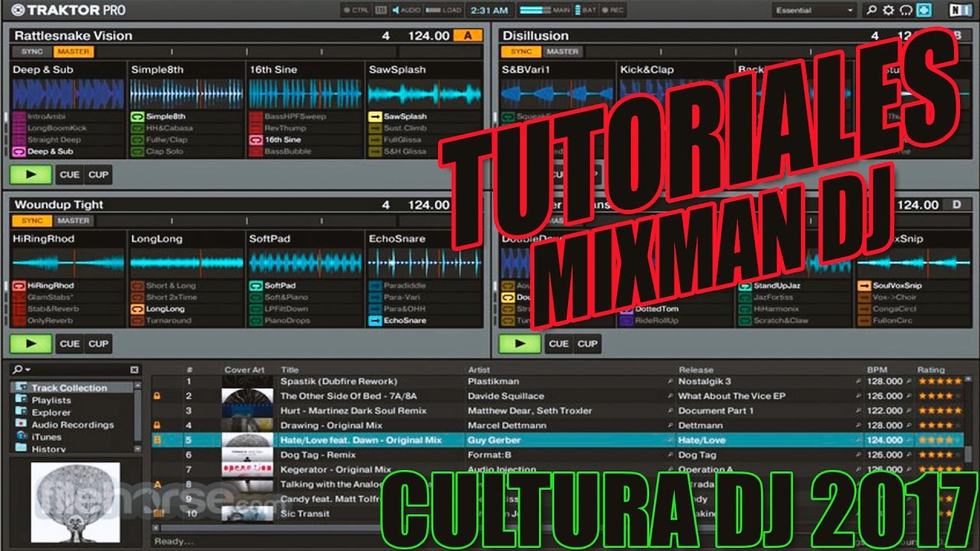Sort by the Release column header

tap(695, 370)
